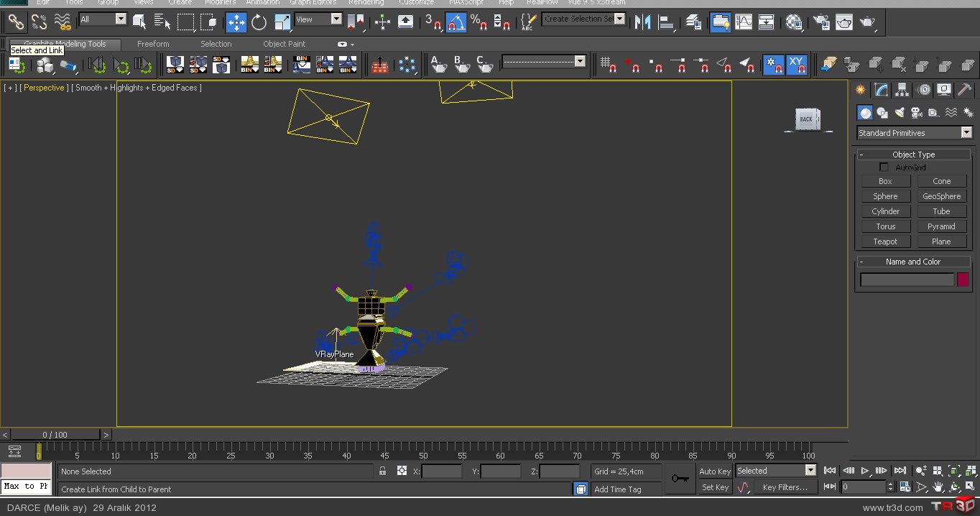Open the Graph Editors menu
Screen dimensions: 980x516
313,3
